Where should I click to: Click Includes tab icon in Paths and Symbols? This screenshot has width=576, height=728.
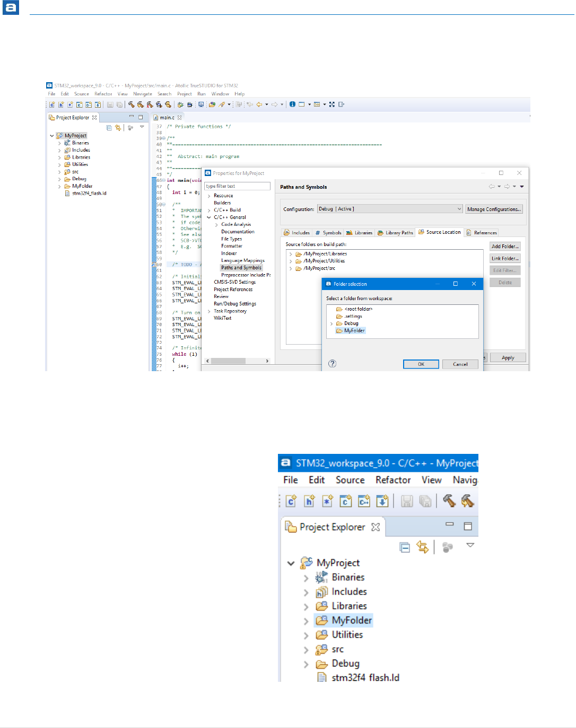[x=286, y=233]
